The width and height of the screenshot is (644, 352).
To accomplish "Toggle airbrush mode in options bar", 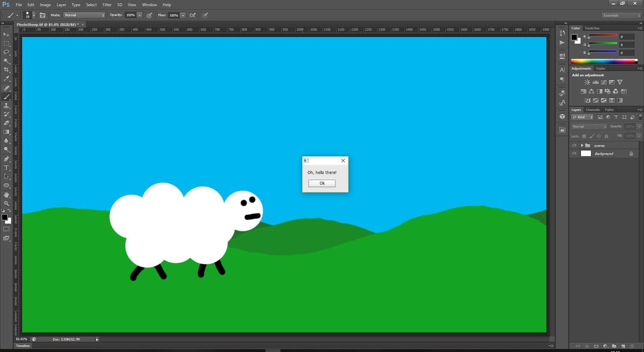I will point(192,15).
